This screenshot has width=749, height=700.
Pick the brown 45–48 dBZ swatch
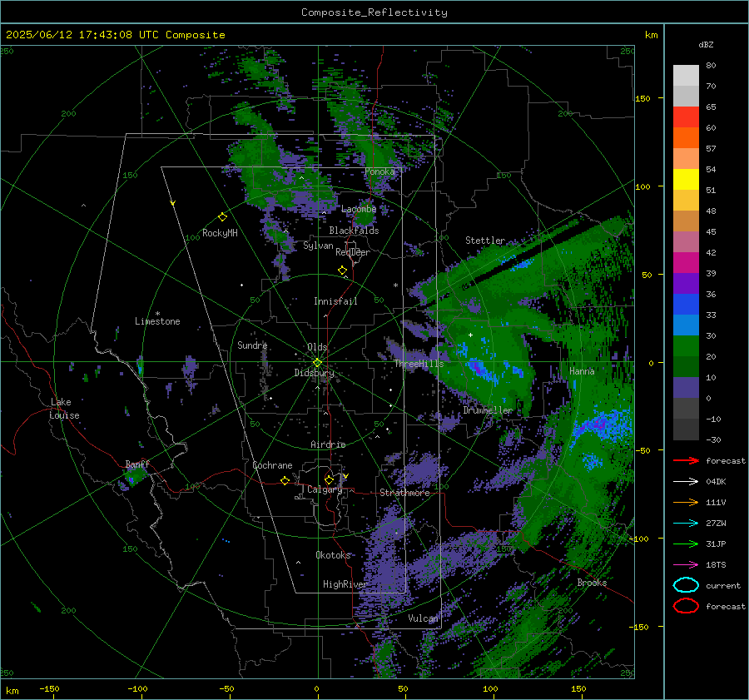tap(686, 221)
